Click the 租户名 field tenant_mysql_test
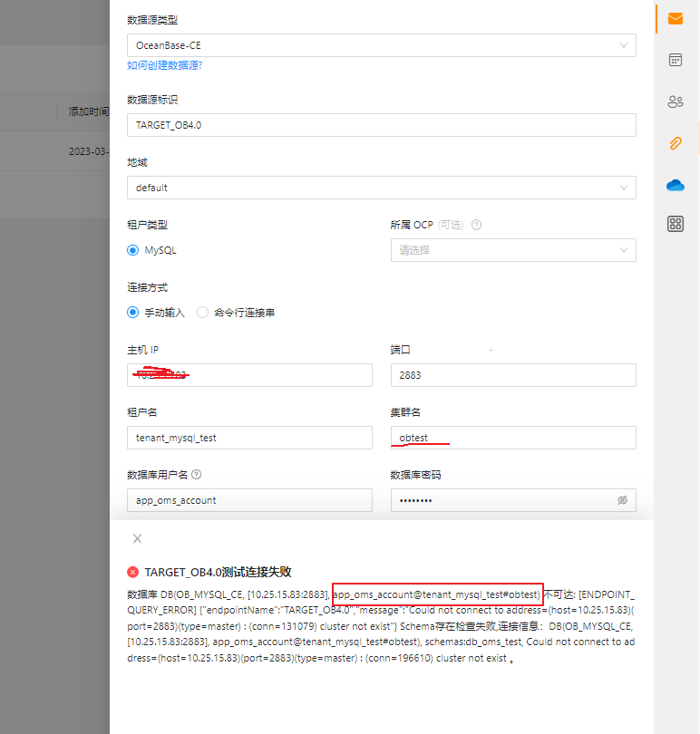The width and height of the screenshot is (700, 734). [249, 438]
